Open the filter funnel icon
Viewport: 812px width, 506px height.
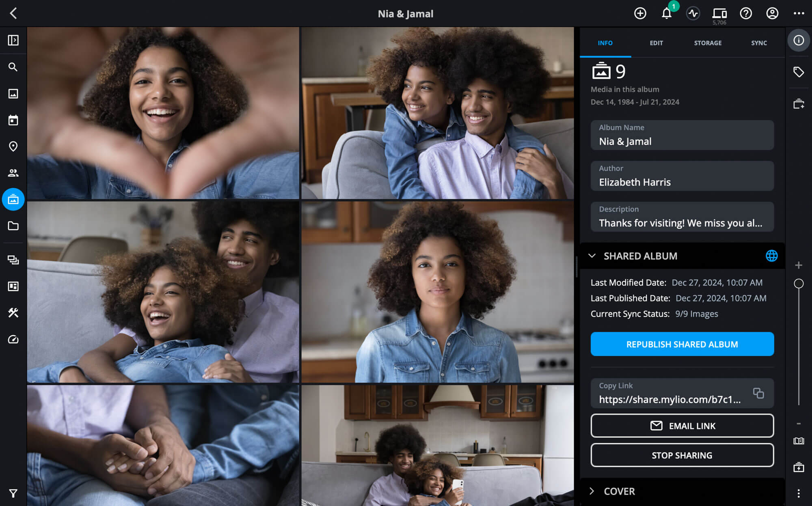tap(13, 493)
